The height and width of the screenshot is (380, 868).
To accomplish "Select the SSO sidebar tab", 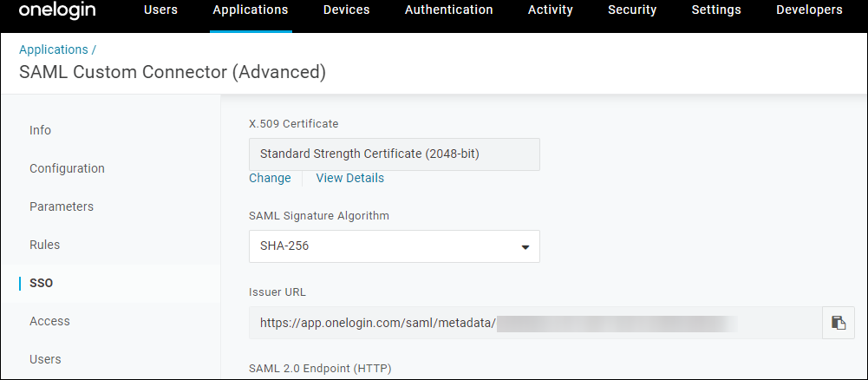I will 42,283.
